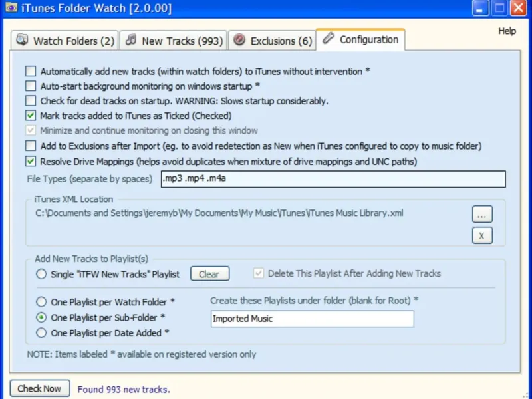
Task: Click the window resize grip in the corner
Action: point(525,395)
